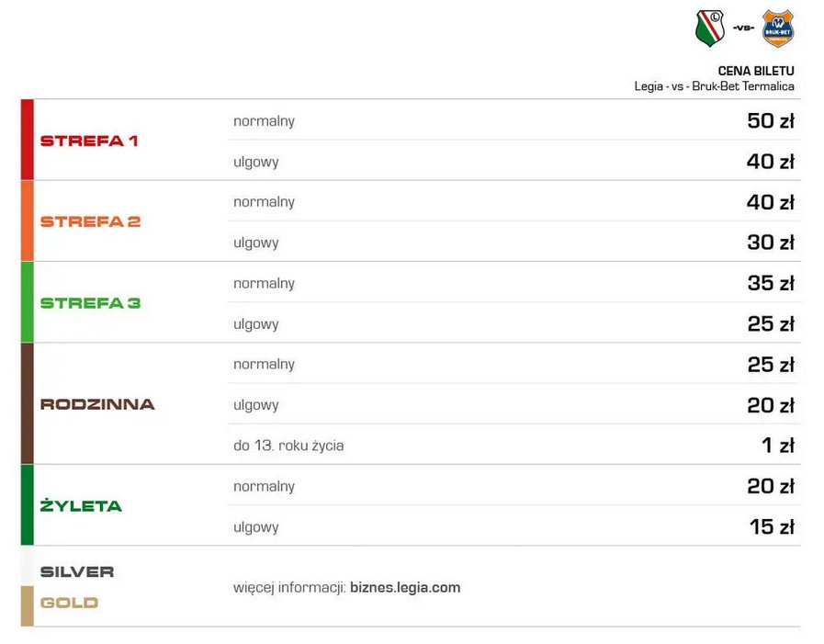
Task: Click the light green STREFA 3 color bar
Action: pos(28,301)
